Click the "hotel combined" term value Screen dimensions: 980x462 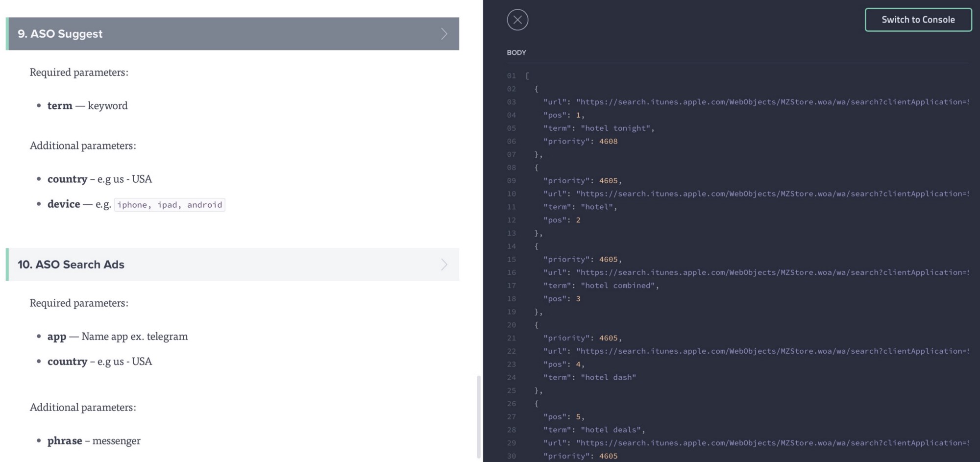(x=618, y=286)
